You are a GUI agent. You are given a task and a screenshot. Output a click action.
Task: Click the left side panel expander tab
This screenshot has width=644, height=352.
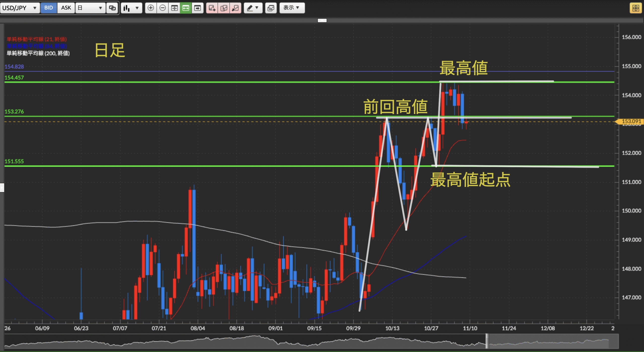click(x=2, y=188)
